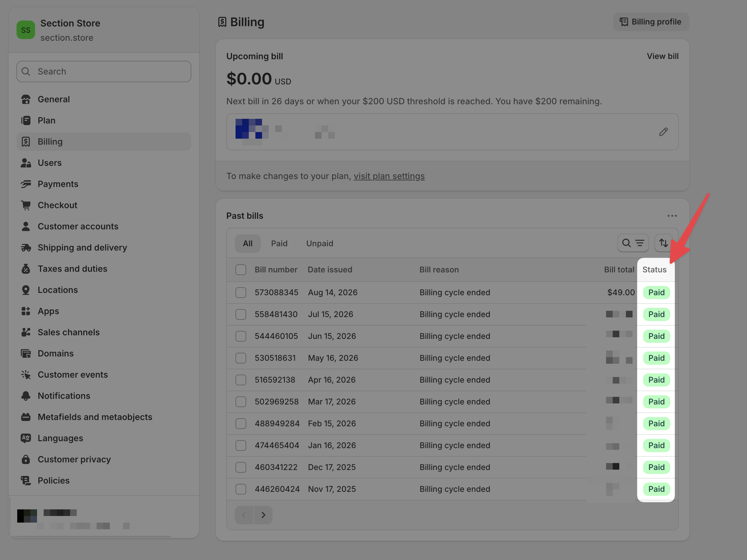Click the Plan icon in sidebar
This screenshot has height=560, width=747.
(x=26, y=120)
